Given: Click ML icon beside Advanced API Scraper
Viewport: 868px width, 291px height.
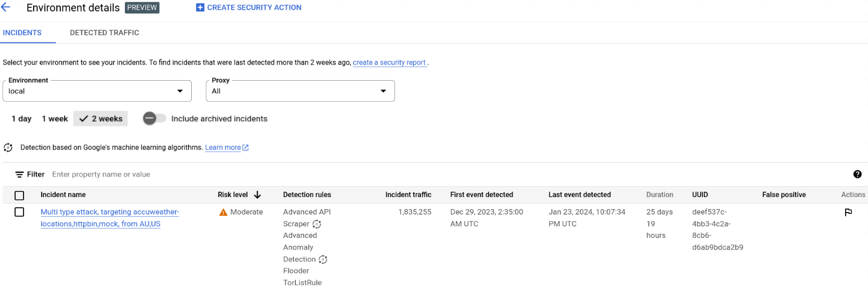Looking at the screenshot, I should click(317, 224).
